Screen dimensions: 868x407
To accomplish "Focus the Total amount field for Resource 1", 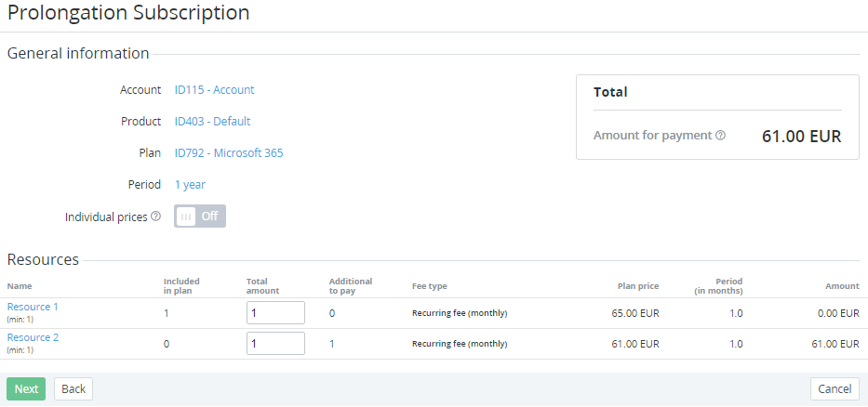I will [275, 313].
